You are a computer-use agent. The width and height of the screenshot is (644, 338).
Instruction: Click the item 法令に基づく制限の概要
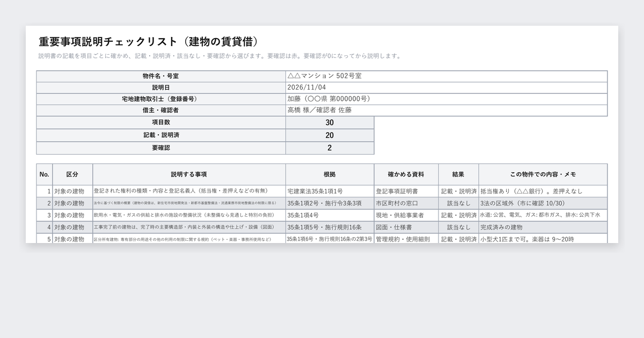point(189,203)
